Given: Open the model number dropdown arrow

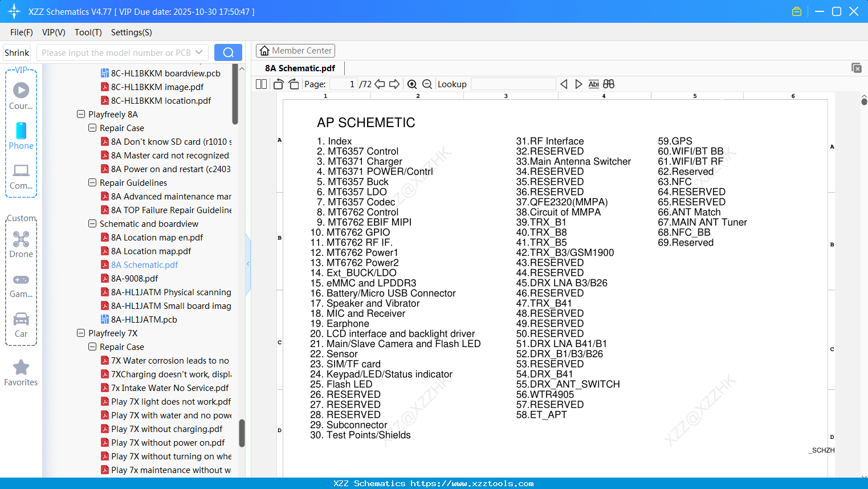Looking at the screenshot, I should (199, 52).
